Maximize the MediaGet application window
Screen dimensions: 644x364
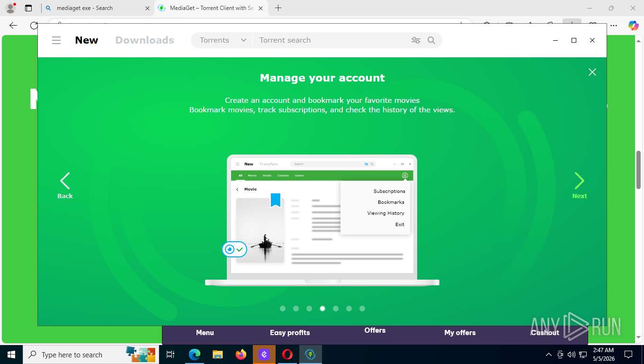coord(574,40)
